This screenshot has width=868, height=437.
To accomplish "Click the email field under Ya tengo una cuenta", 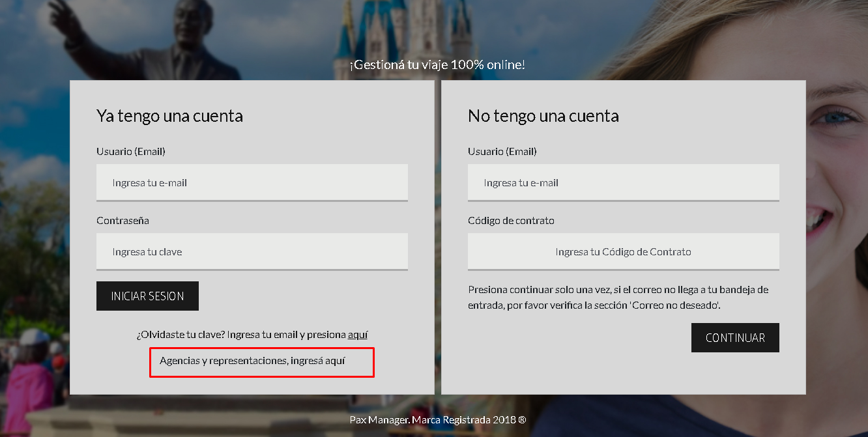I will click(252, 182).
